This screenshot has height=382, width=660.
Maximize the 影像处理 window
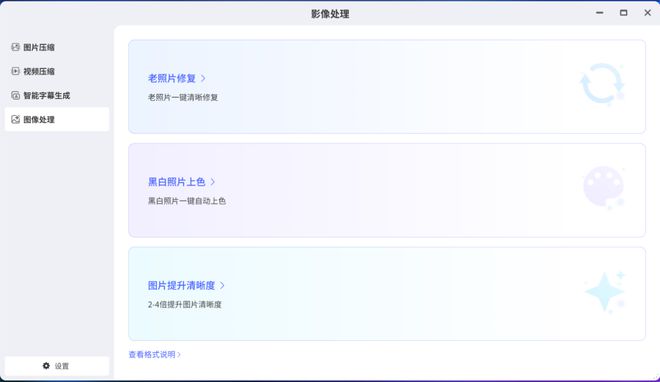click(x=623, y=13)
